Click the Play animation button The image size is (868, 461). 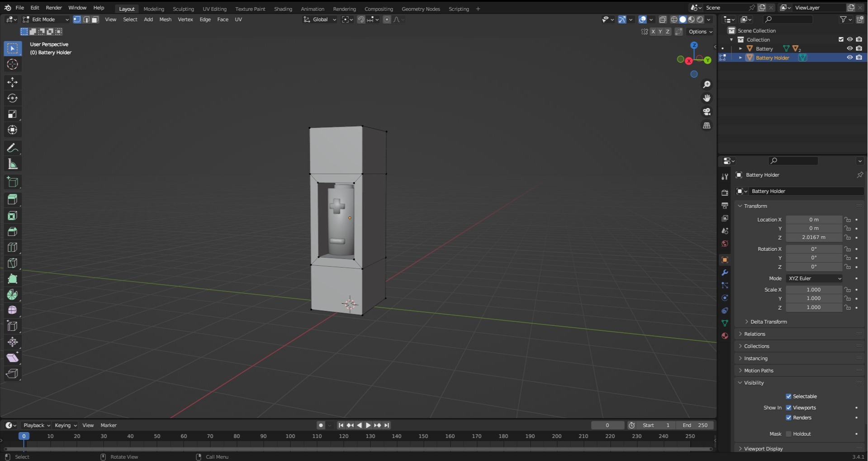pyautogui.click(x=368, y=425)
